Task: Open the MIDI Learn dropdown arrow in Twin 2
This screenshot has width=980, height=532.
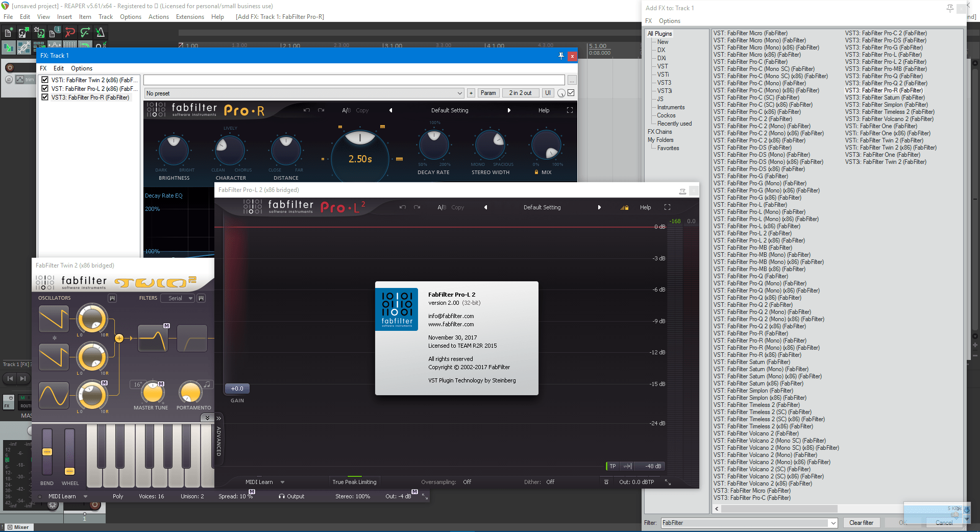Action: (85, 496)
